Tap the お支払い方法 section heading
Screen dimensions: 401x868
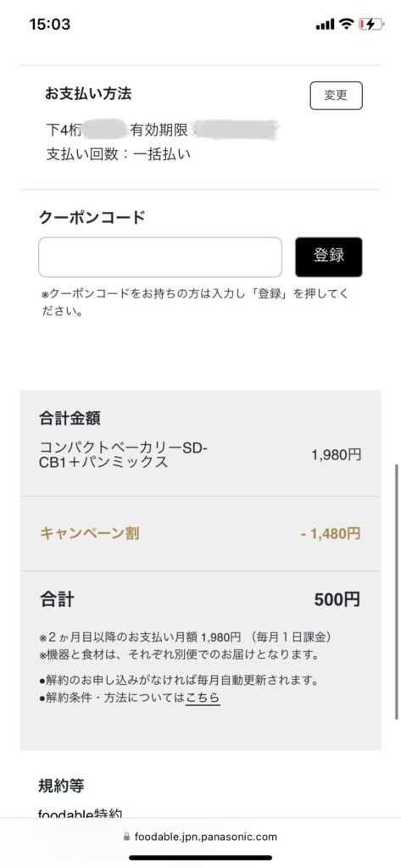[89, 93]
